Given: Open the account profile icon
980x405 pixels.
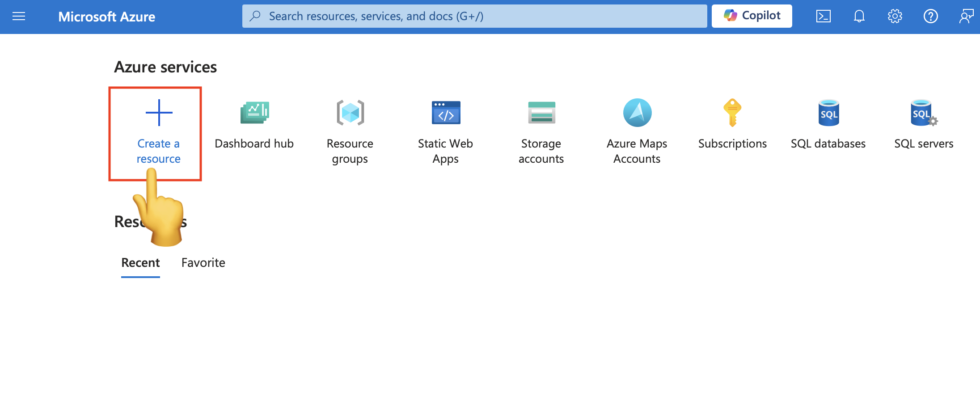Looking at the screenshot, I should click(x=966, y=16).
